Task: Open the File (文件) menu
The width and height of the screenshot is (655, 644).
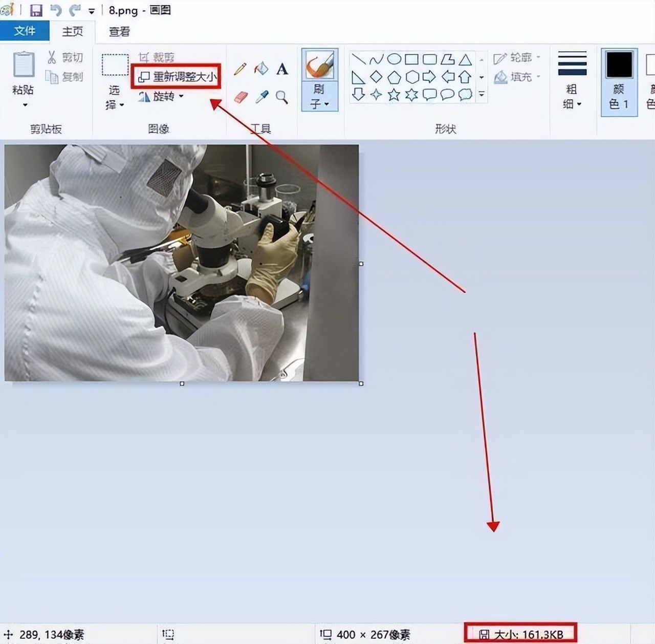Action: pos(25,31)
